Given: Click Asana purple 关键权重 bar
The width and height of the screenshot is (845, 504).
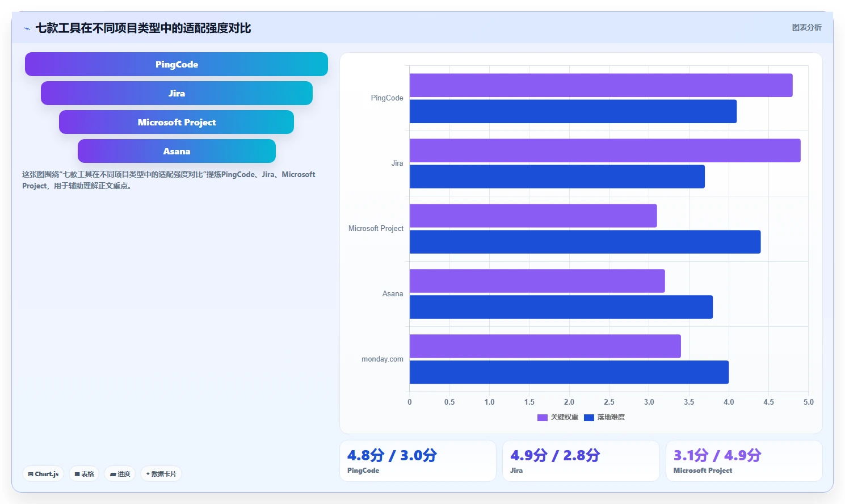Looking at the screenshot, I should point(537,281).
